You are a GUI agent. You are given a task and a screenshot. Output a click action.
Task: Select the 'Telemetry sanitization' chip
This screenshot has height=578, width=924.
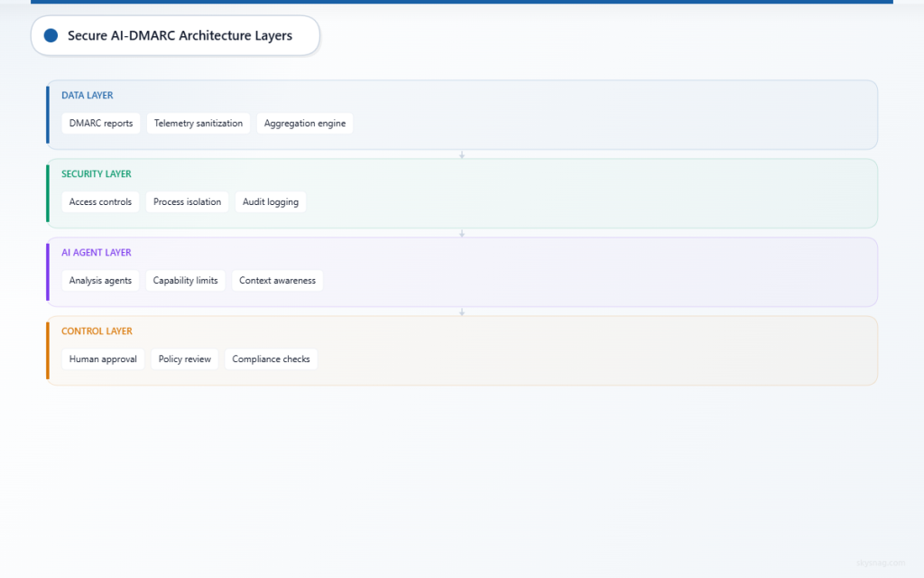coord(199,123)
